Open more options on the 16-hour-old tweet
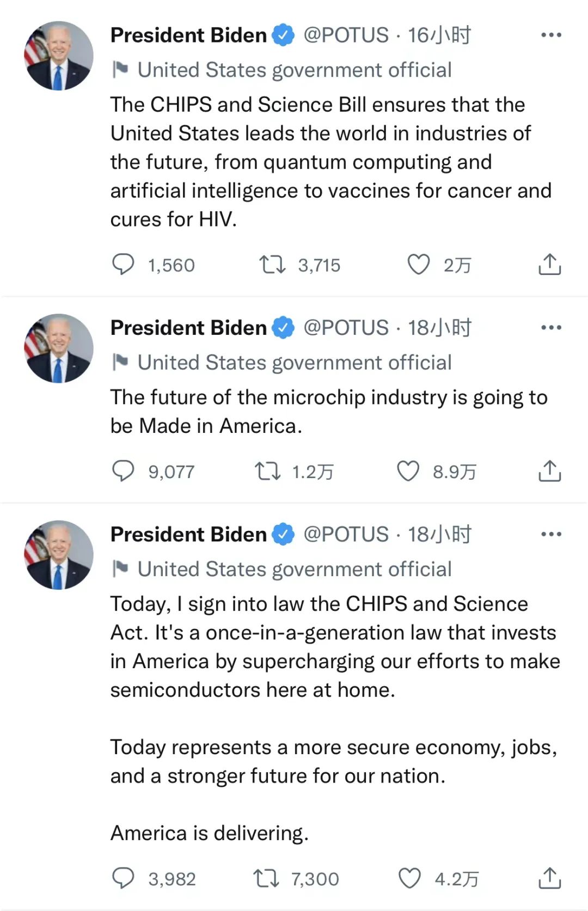Image resolution: width=588 pixels, height=911 pixels. click(x=551, y=35)
